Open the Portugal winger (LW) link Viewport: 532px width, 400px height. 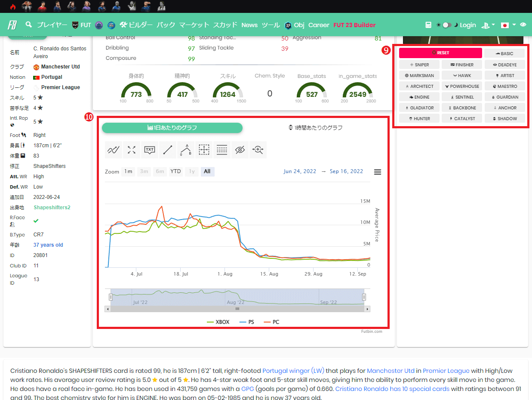[x=293, y=371]
